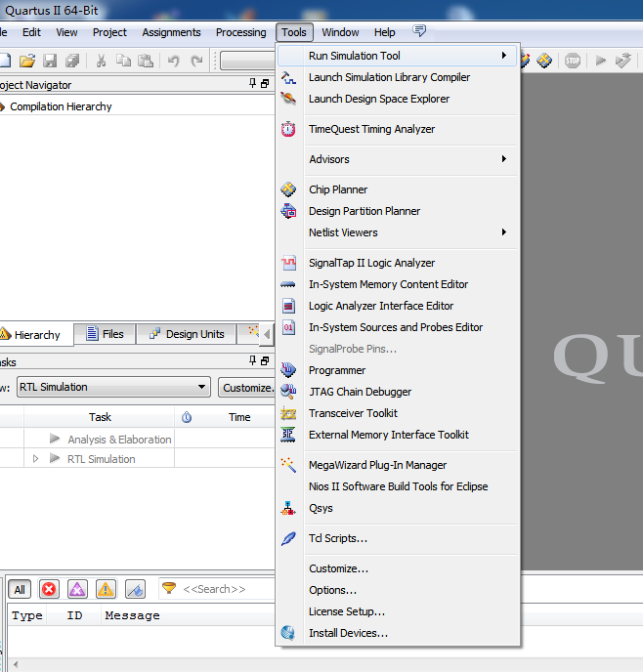Toggle the error messages filter icon
Screen dimensions: 643x672
point(49,589)
